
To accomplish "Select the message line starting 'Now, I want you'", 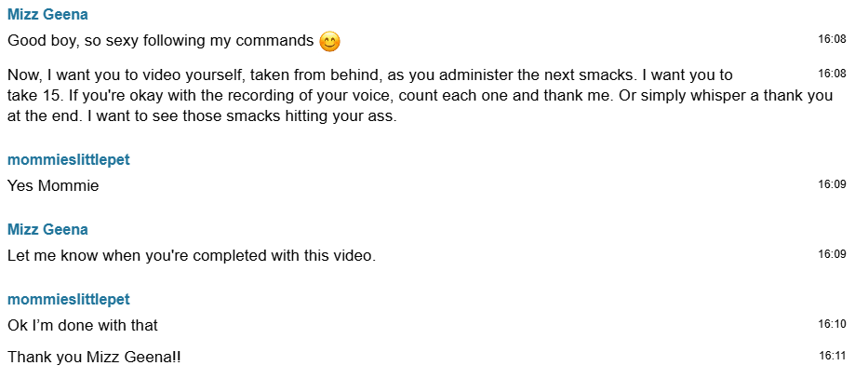I will point(369,74).
